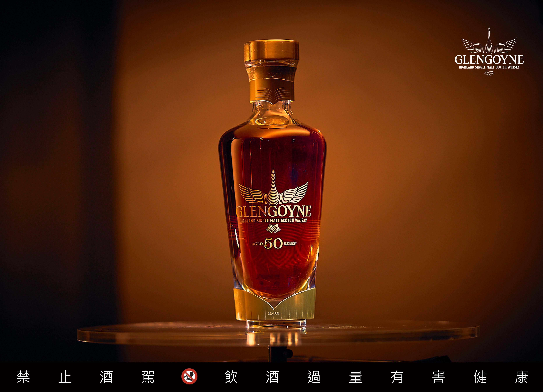
Task: Click the 飲 character in warning banner
Action: pos(231,377)
